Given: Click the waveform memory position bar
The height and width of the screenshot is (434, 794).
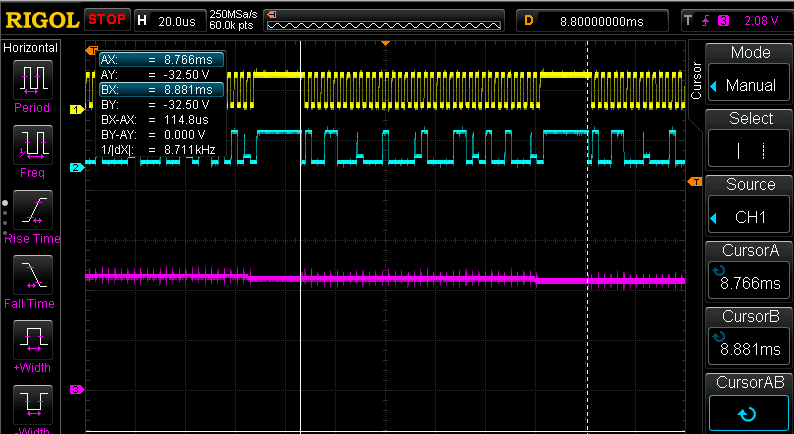Looking at the screenshot, I should [383, 20].
